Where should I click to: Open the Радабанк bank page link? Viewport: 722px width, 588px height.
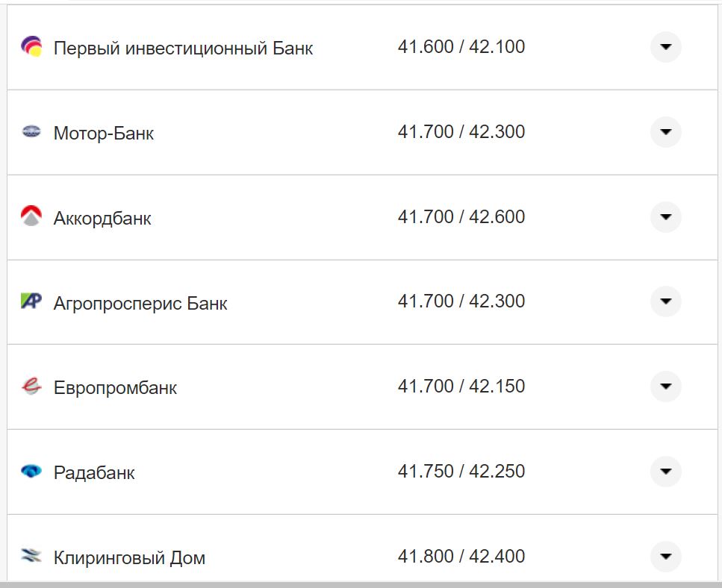(x=94, y=472)
